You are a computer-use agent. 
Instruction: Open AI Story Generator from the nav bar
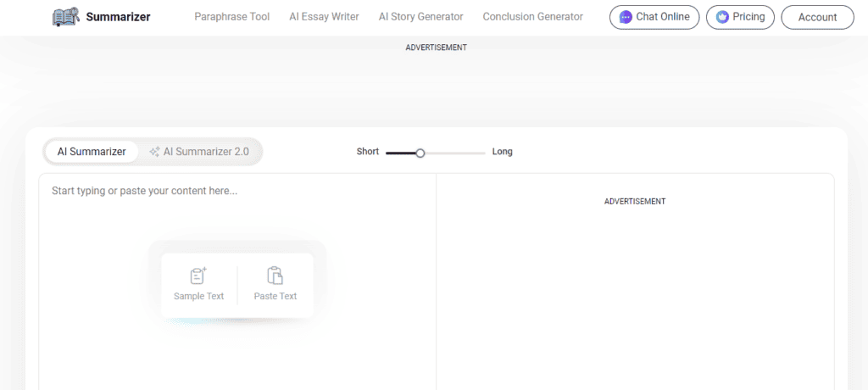pyautogui.click(x=420, y=17)
